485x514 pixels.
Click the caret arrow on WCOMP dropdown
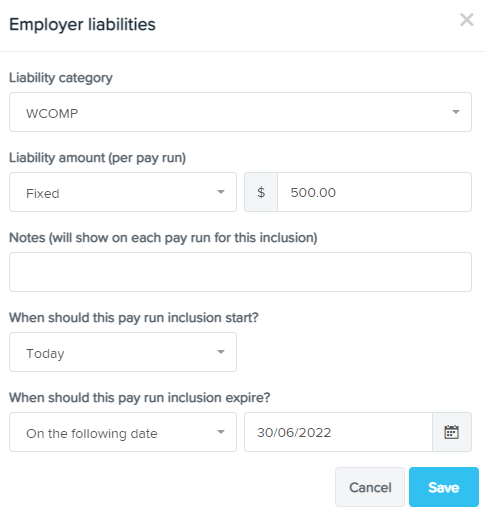click(456, 112)
